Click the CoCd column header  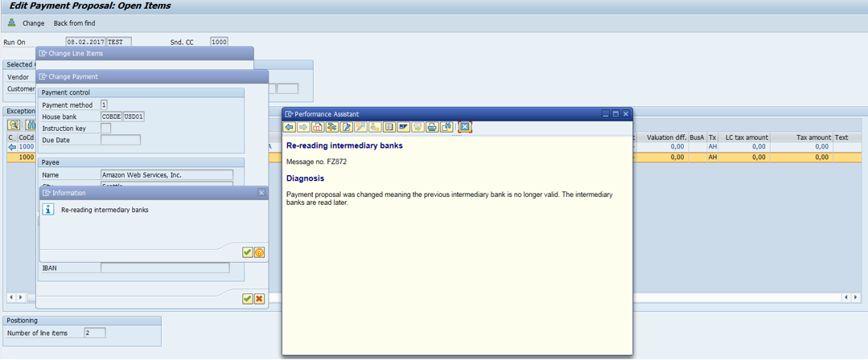(26, 137)
